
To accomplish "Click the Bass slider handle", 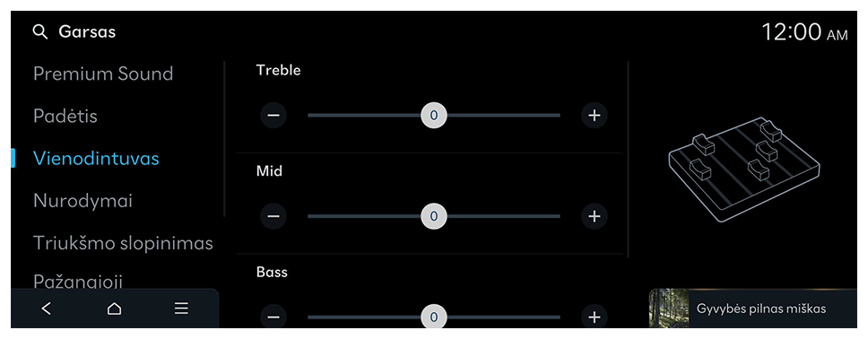I will [x=434, y=317].
